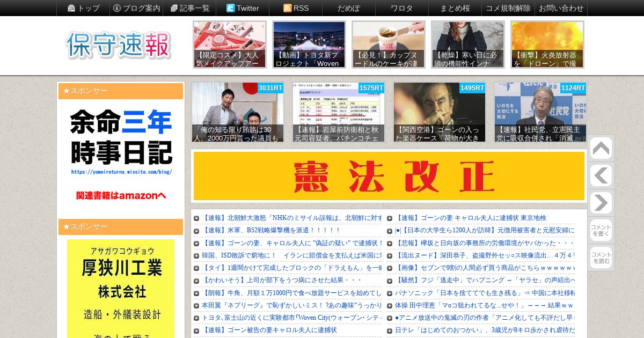Go to まとめ桜 in the top navigation
Viewport: 644px width, 338px height.
[455, 8]
